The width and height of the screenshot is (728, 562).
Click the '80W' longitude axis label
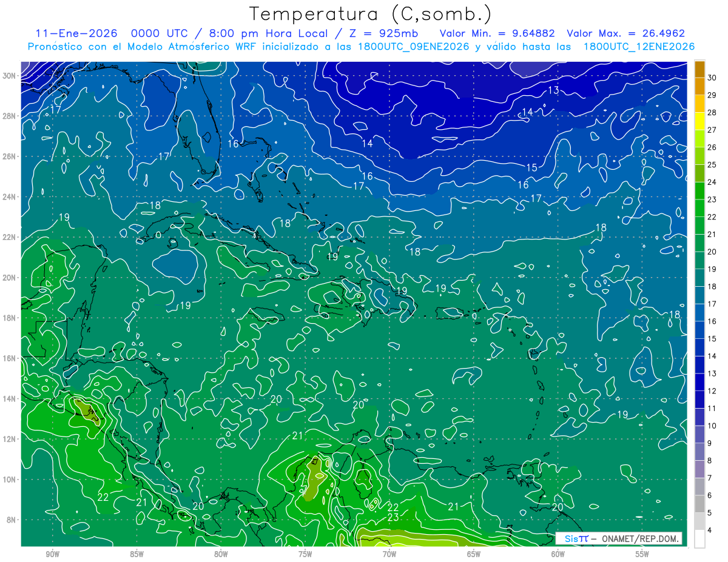221,555
